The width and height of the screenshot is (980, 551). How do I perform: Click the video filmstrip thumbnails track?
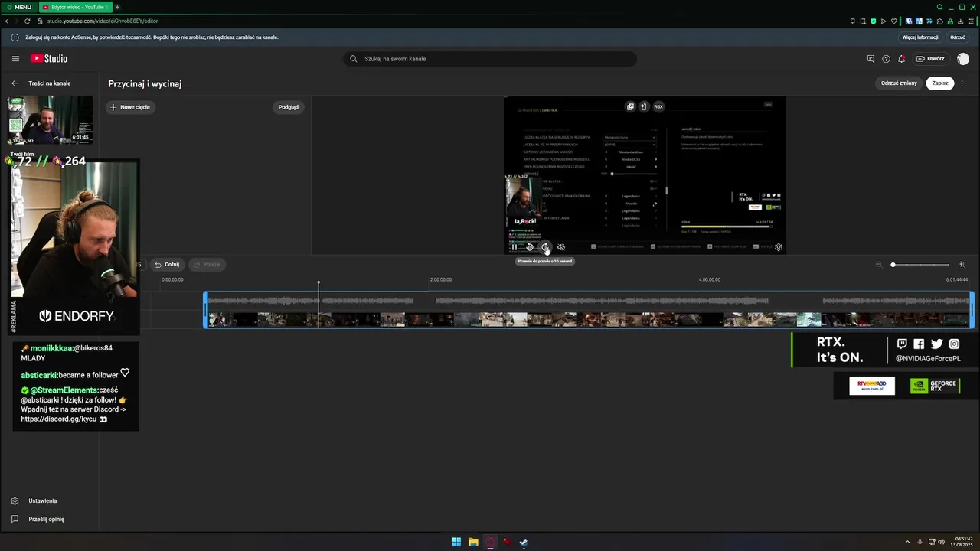point(589,319)
